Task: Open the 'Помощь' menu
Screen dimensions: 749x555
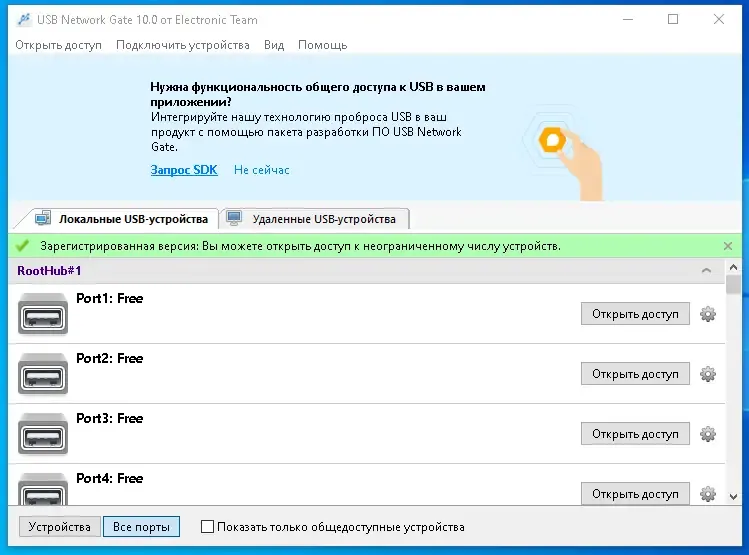Action: [322, 45]
